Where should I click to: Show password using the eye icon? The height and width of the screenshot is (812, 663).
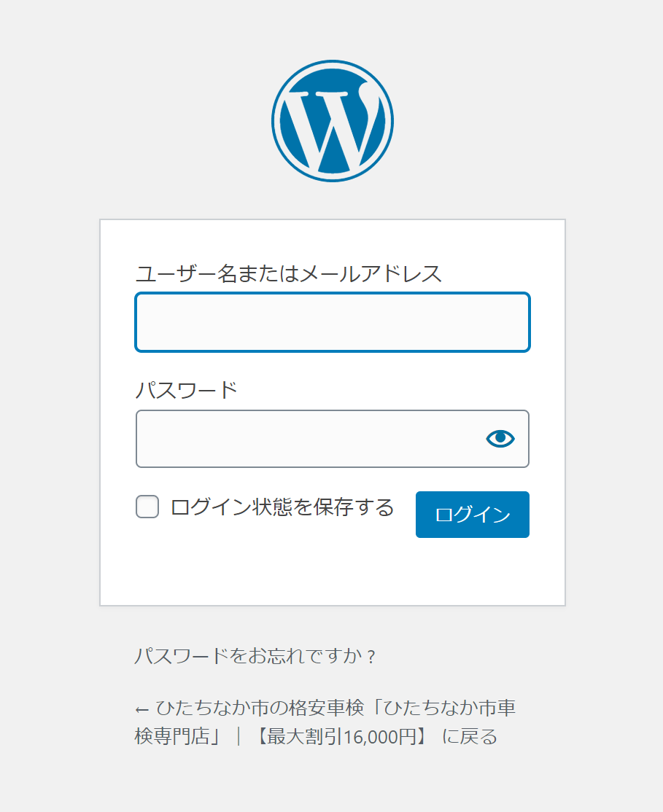coord(500,439)
